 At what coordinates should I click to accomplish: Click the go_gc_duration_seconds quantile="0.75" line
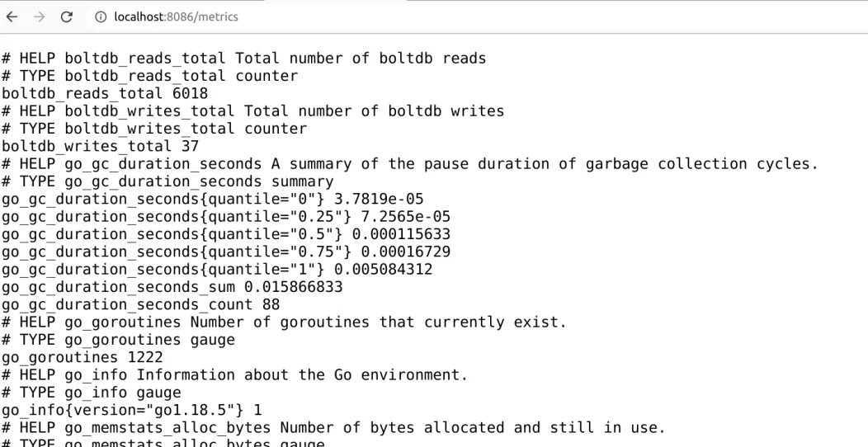pos(226,252)
